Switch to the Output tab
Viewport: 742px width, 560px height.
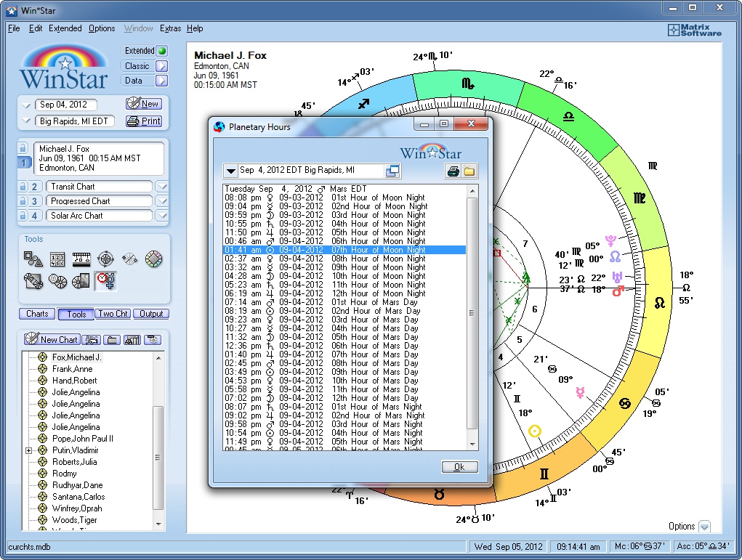[151, 314]
